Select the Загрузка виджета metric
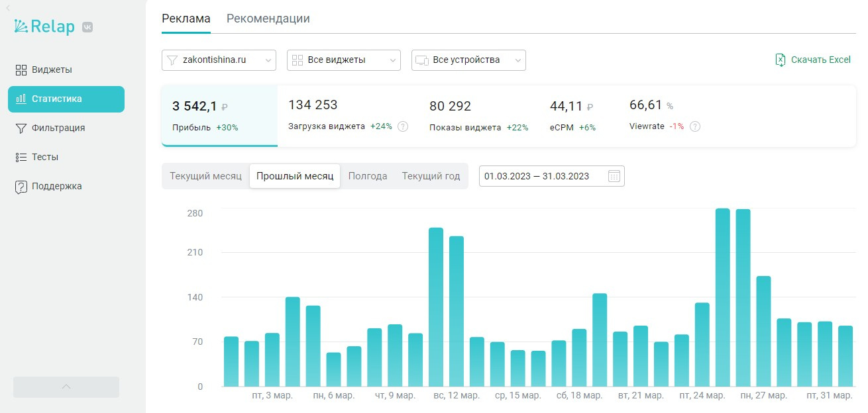This screenshot has height=413, width=868. (x=348, y=116)
